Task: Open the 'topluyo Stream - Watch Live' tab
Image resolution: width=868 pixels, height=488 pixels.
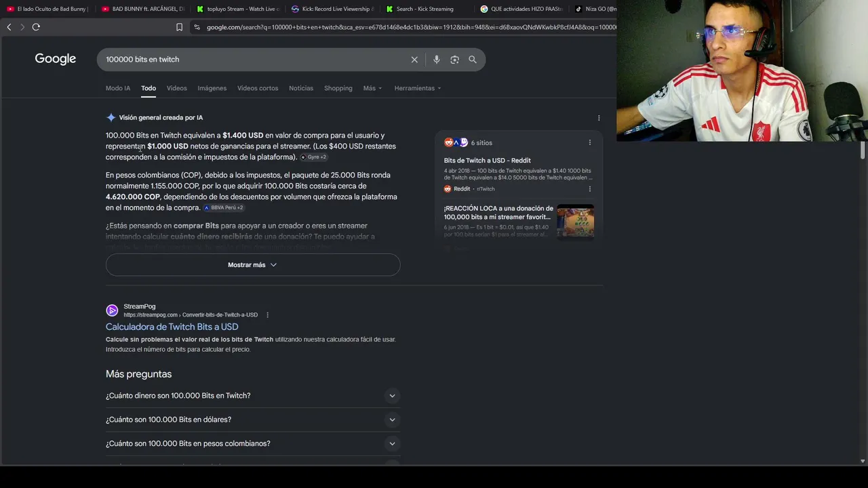Action: [x=237, y=9]
